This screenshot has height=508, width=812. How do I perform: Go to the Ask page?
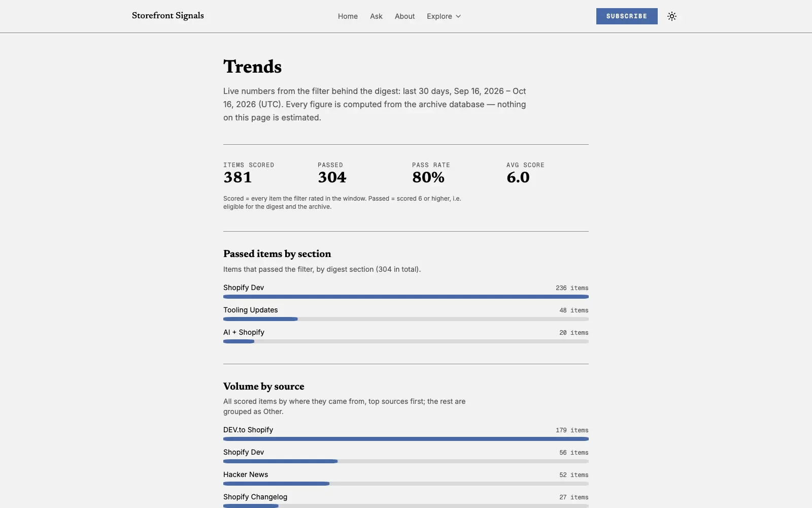point(376,16)
